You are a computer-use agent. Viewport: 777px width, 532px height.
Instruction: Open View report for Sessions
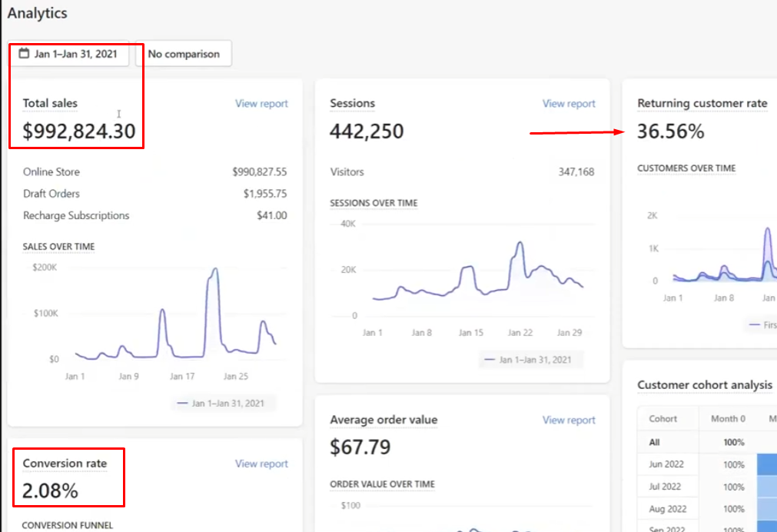569,103
